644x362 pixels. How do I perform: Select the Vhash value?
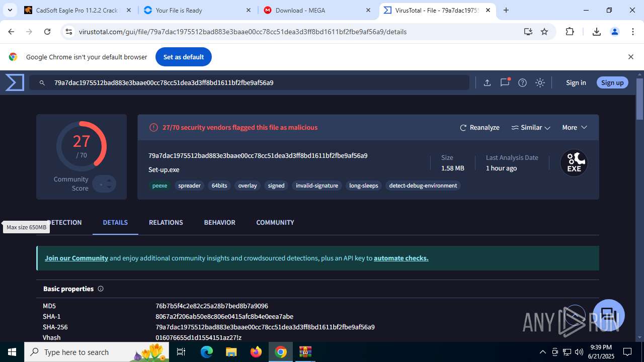click(198, 337)
